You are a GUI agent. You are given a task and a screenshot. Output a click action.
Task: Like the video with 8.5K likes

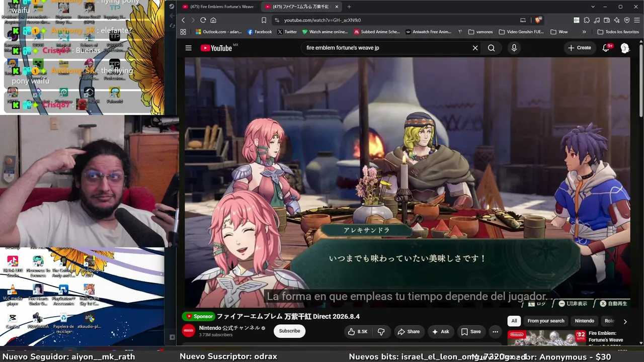(x=358, y=331)
